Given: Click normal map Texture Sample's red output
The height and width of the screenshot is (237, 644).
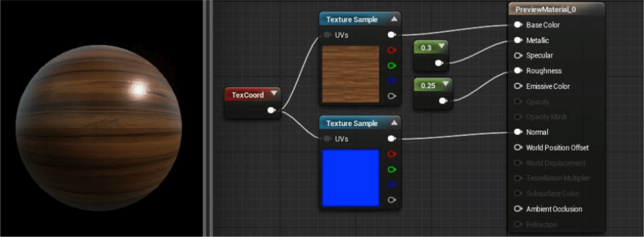Looking at the screenshot, I should [x=392, y=154].
